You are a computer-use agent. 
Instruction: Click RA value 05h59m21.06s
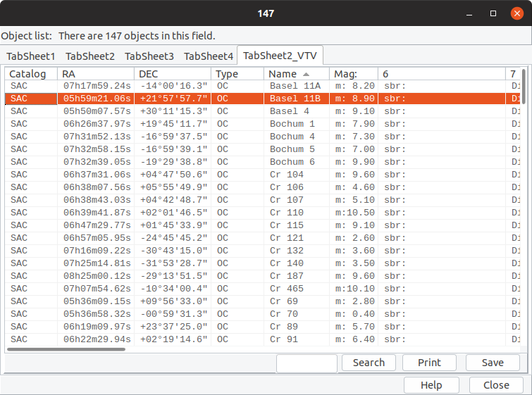tap(97, 99)
